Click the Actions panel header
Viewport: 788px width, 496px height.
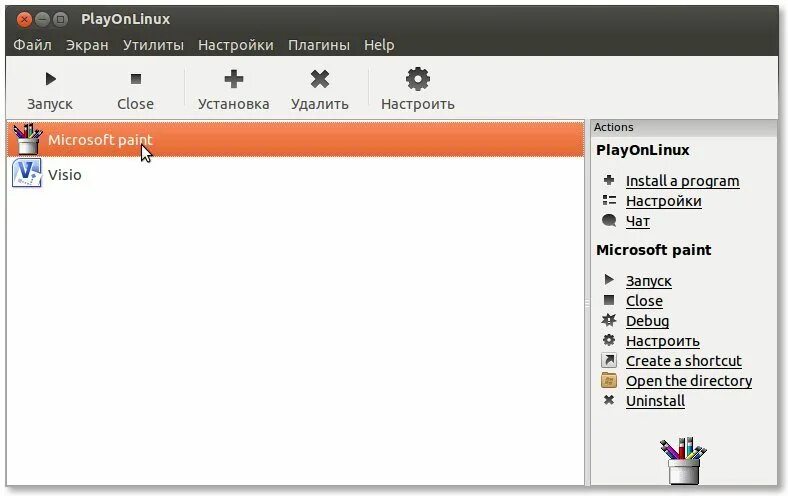(x=683, y=127)
